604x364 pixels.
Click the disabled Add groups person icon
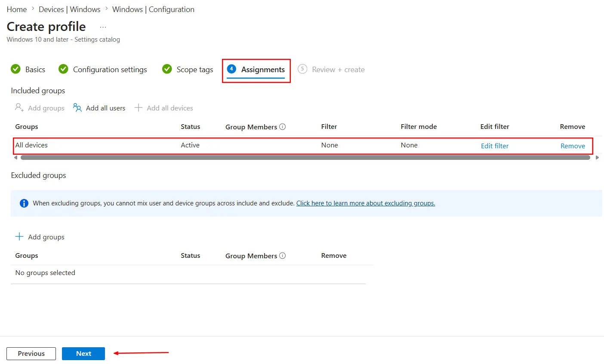point(19,107)
